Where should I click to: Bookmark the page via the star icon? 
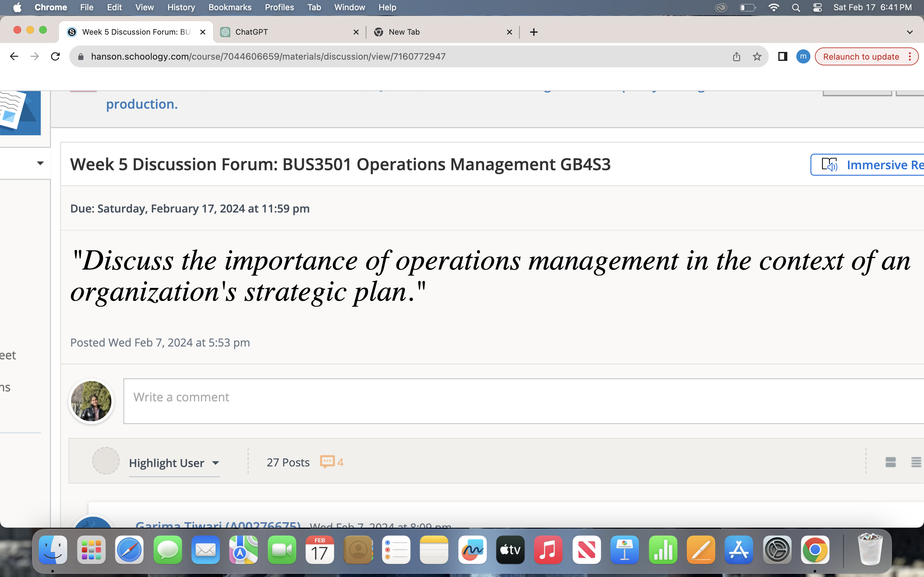point(757,56)
